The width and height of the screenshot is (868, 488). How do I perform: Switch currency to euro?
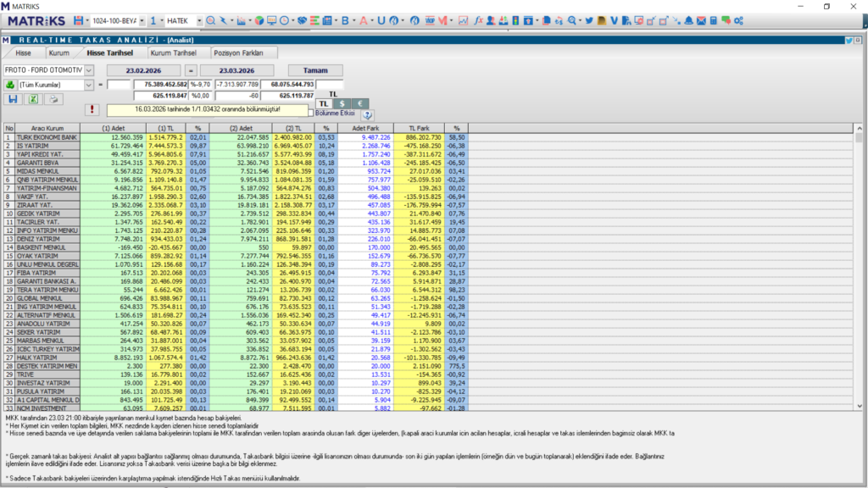(x=359, y=103)
